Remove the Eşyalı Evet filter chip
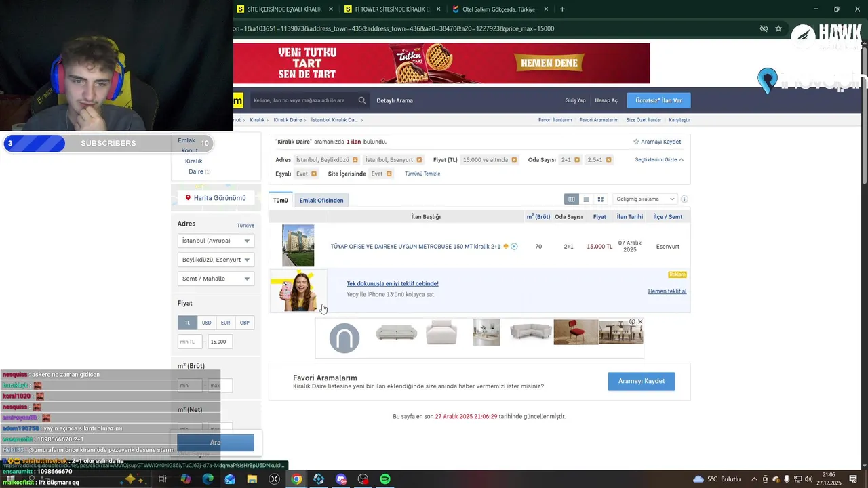 pyautogui.click(x=313, y=174)
